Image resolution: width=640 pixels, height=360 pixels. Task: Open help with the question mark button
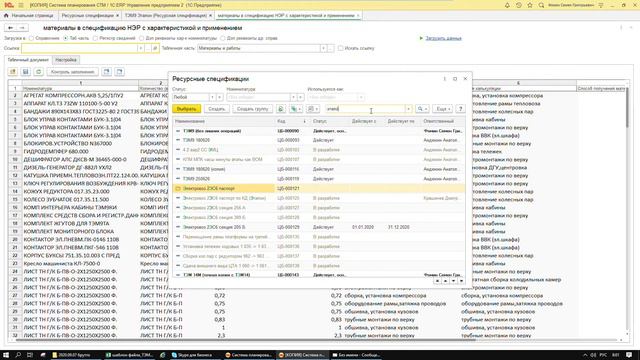[460, 109]
